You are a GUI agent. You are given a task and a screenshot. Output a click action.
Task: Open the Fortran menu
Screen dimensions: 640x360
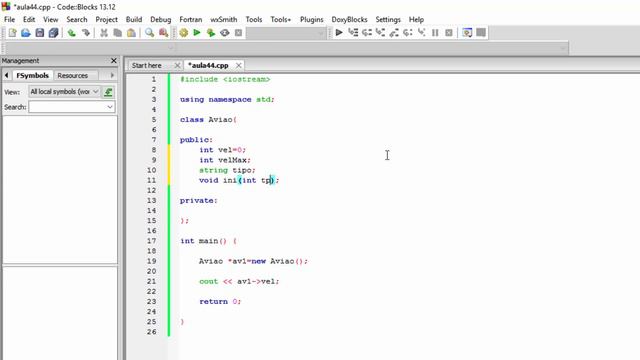(191, 19)
